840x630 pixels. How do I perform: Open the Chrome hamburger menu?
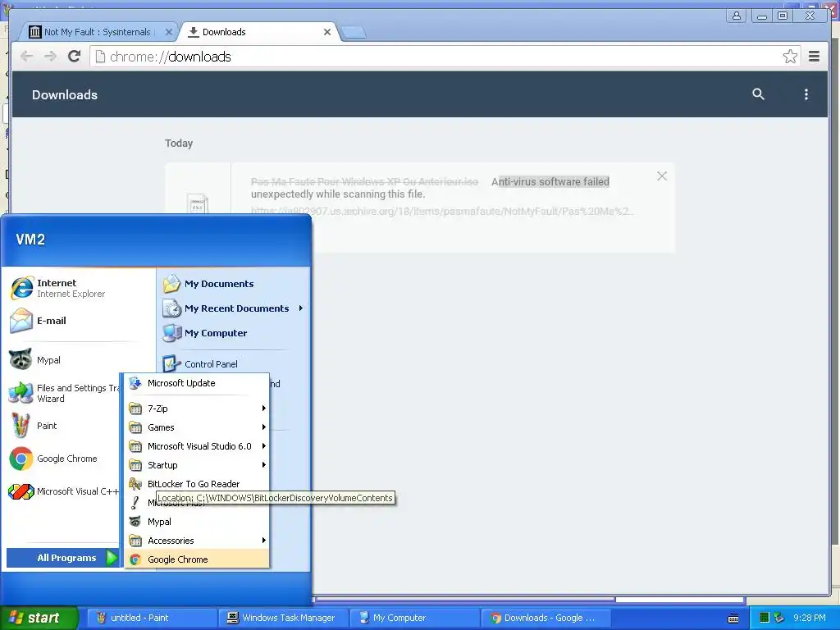pos(814,57)
